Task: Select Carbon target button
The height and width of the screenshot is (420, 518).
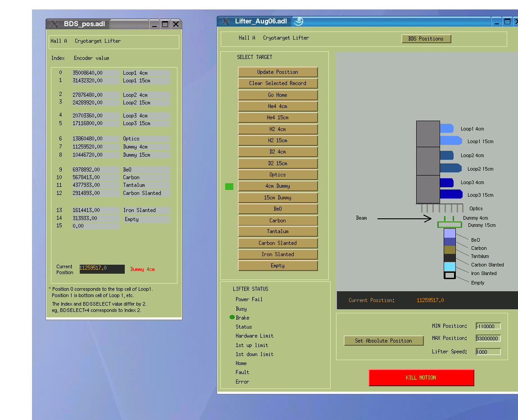Action: tap(278, 220)
